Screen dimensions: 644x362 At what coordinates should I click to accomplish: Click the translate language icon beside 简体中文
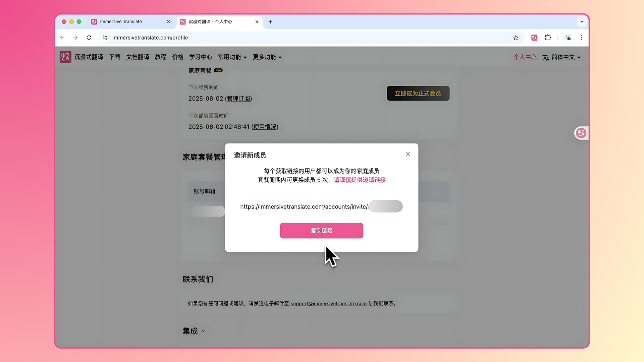546,58
